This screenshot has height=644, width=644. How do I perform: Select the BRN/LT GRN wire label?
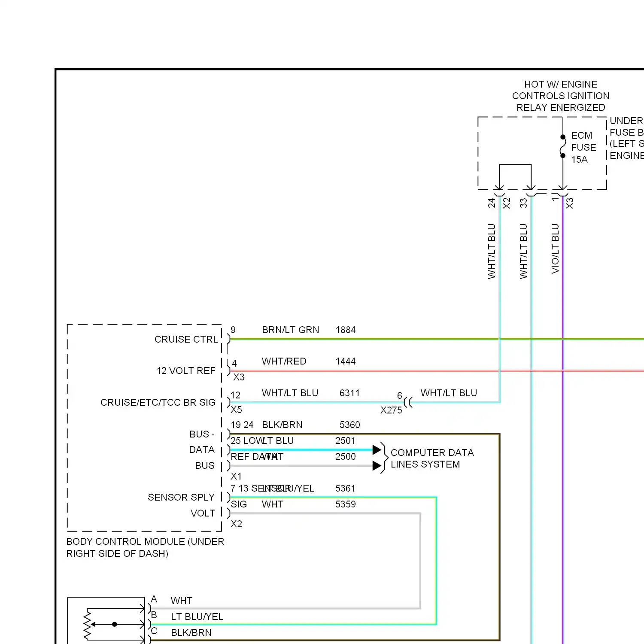(x=291, y=330)
